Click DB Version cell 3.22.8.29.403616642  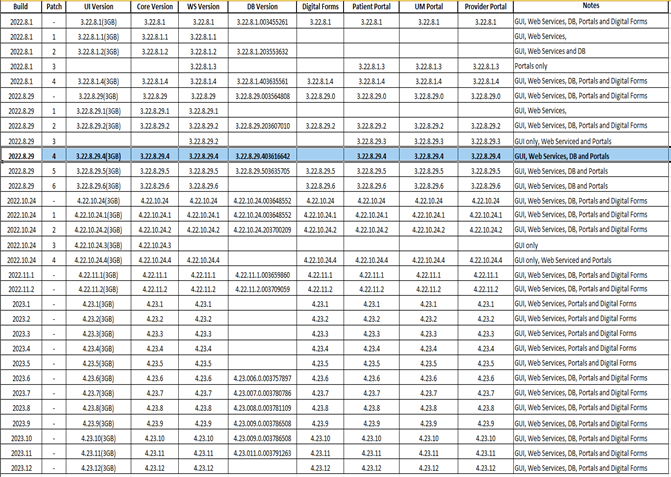(x=262, y=157)
